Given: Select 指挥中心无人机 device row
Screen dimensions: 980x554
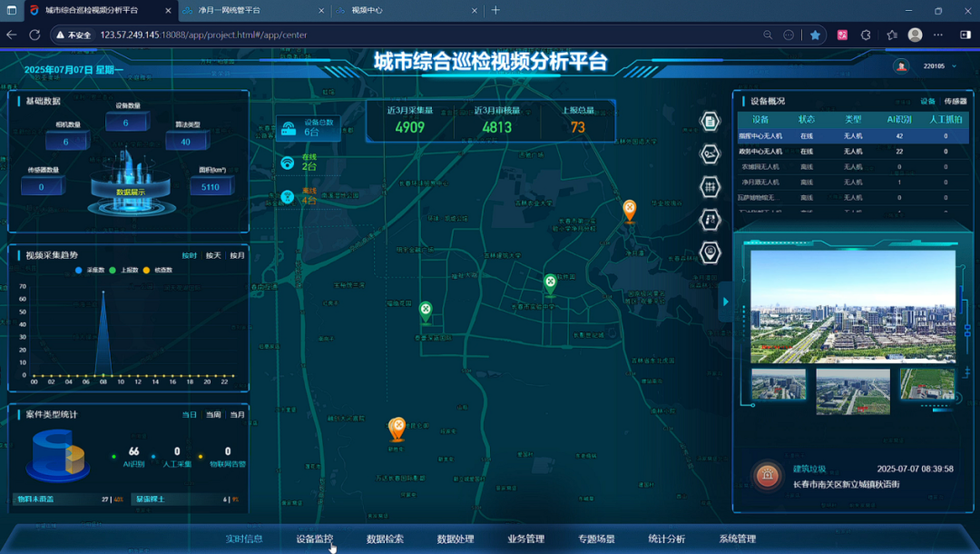Looking at the screenshot, I should point(853,135).
